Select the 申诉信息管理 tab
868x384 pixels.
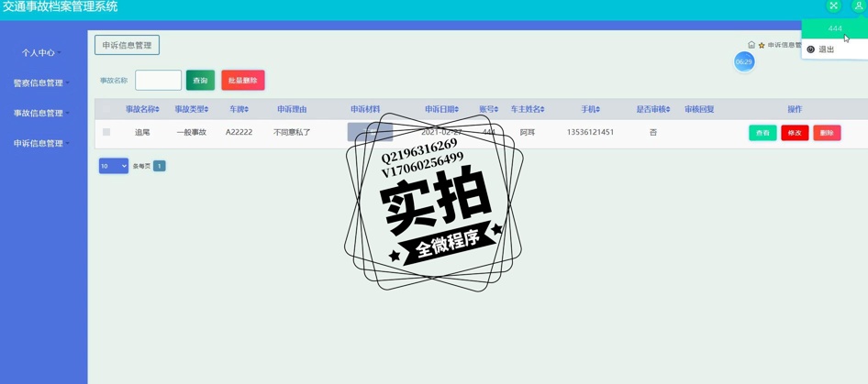[127, 45]
